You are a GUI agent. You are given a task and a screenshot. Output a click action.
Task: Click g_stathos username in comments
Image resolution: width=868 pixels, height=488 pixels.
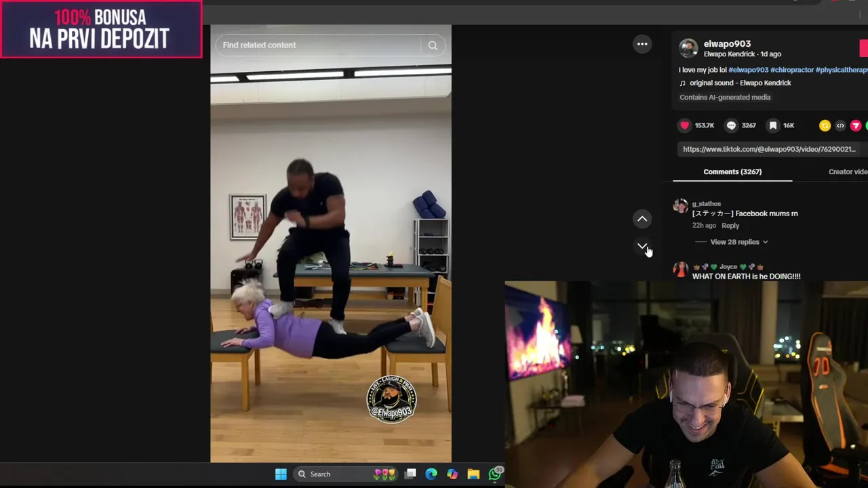click(706, 203)
